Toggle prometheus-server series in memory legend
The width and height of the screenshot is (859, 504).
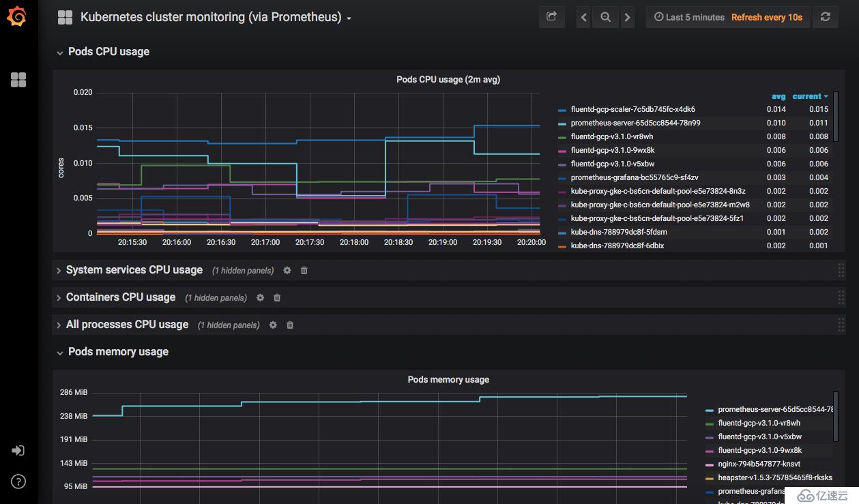pyautogui.click(x=775, y=409)
